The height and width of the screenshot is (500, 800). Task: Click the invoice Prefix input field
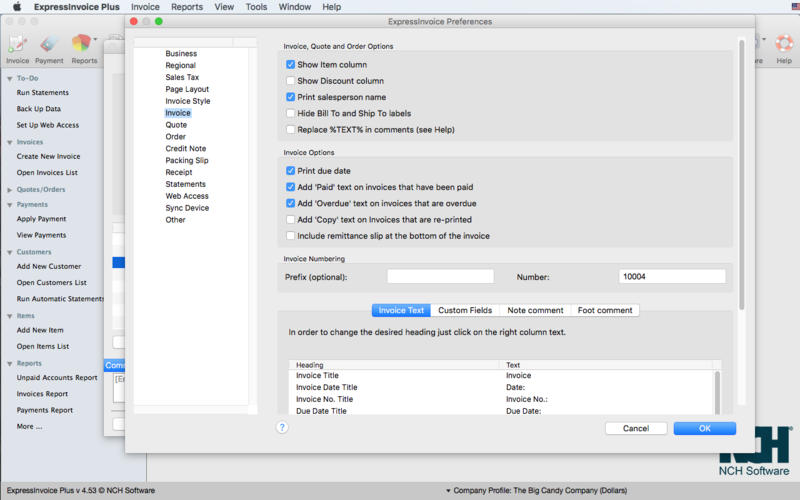pyautogui.click(x=440, y=276)
